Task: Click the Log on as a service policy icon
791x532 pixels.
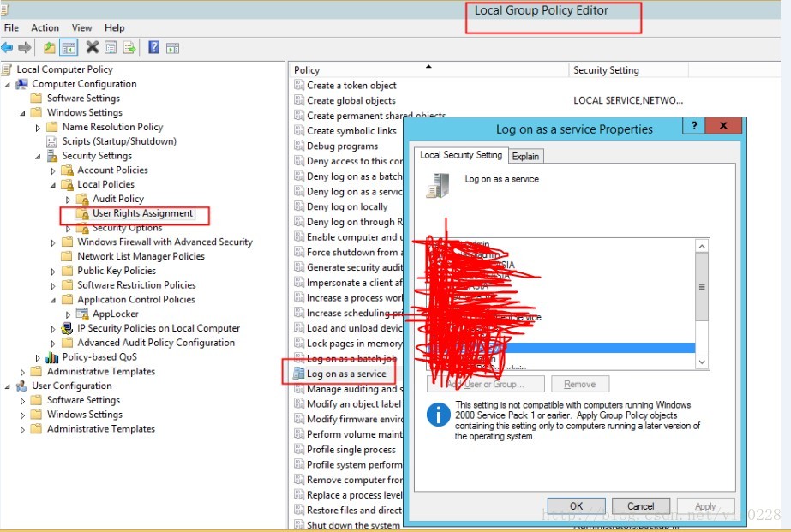Action: [299, 374]
